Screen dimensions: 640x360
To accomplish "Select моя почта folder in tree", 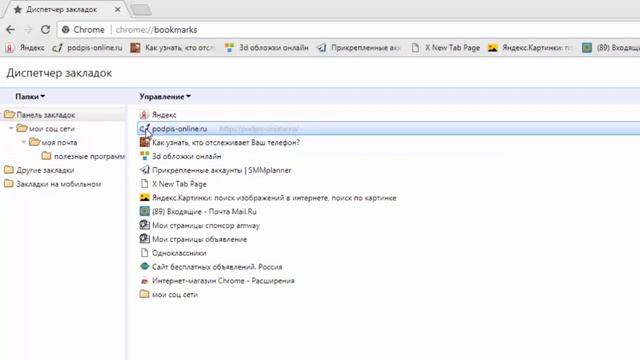I will (x=59, y=142).
